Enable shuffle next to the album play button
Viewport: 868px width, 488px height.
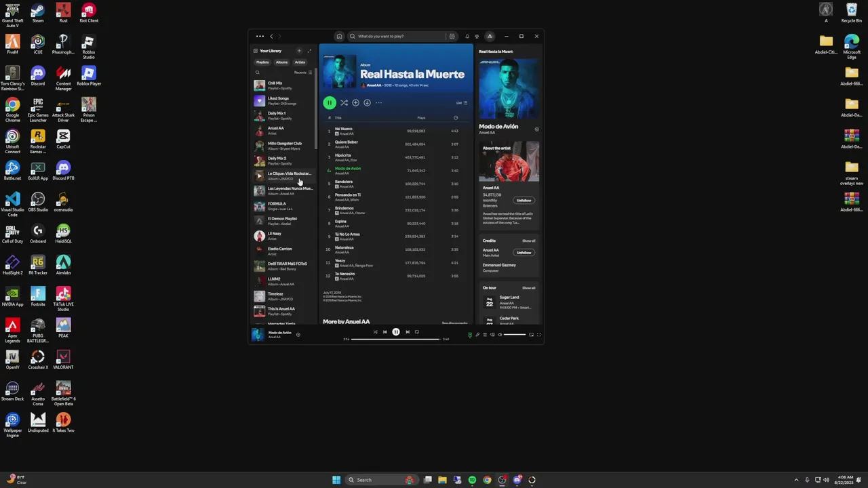point(344,103)
